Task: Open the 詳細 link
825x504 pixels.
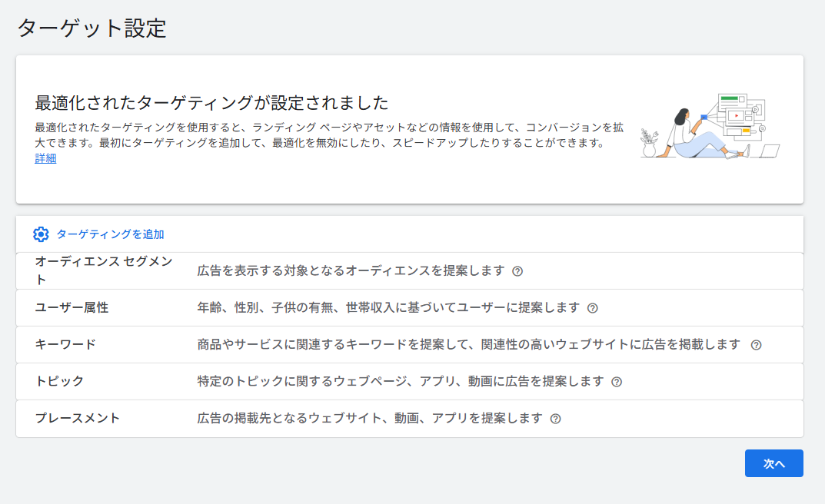Action: 45,159
